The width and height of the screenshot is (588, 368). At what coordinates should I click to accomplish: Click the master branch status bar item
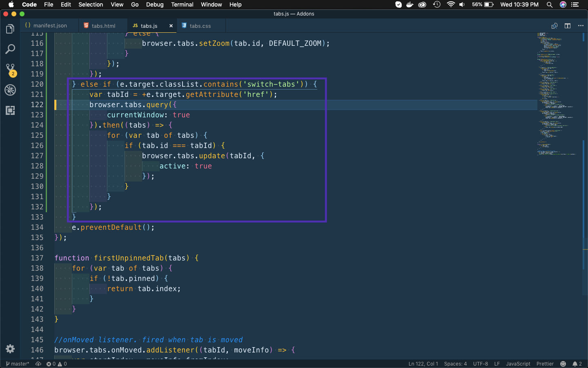coord(17,364)
